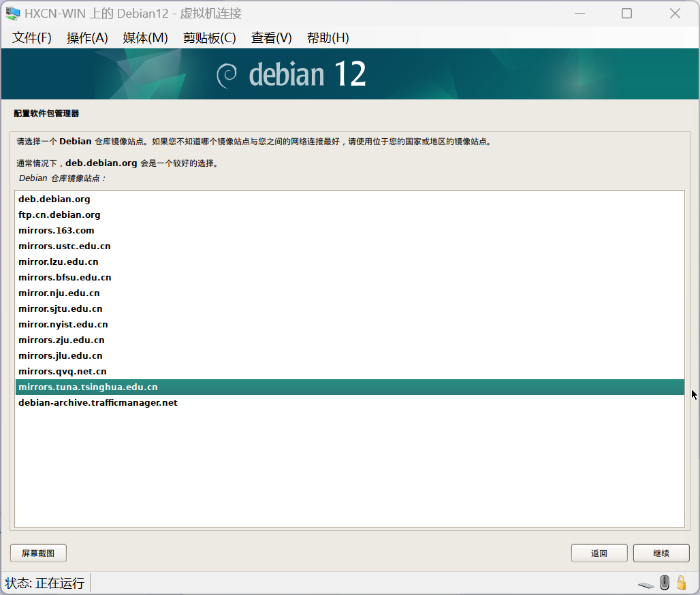Screen dimensions: 700x595
Task: Select mirror.nju.edu.cn entry
Action: click(349, 293)
